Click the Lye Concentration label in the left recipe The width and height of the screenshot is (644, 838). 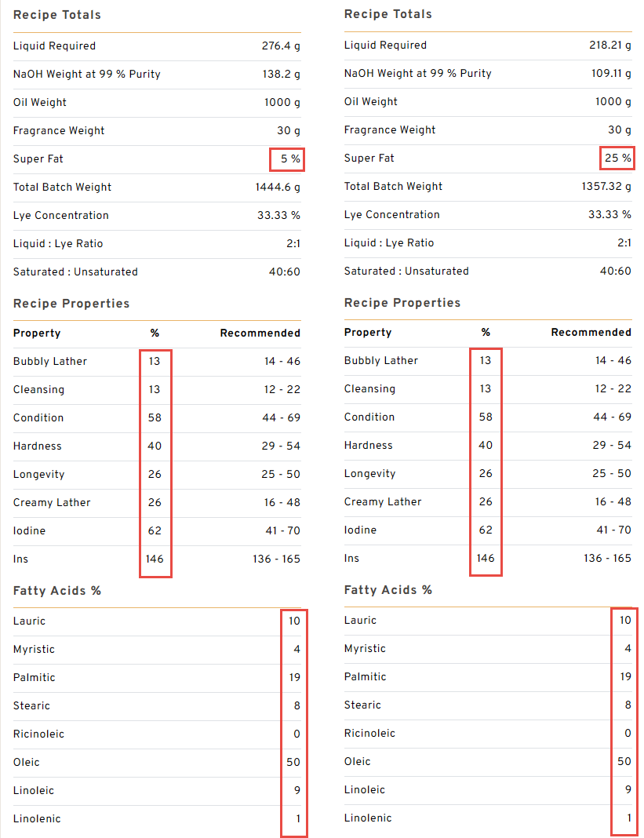61,216
